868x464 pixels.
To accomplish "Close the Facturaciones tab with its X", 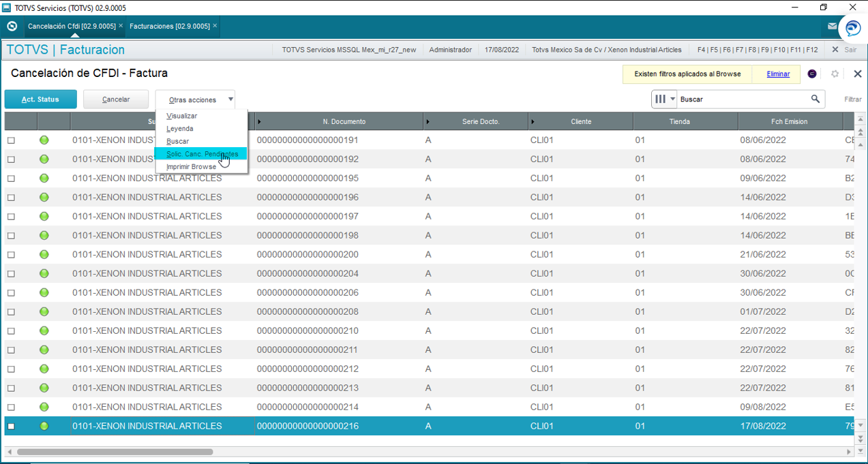I will tap(215, 26).
